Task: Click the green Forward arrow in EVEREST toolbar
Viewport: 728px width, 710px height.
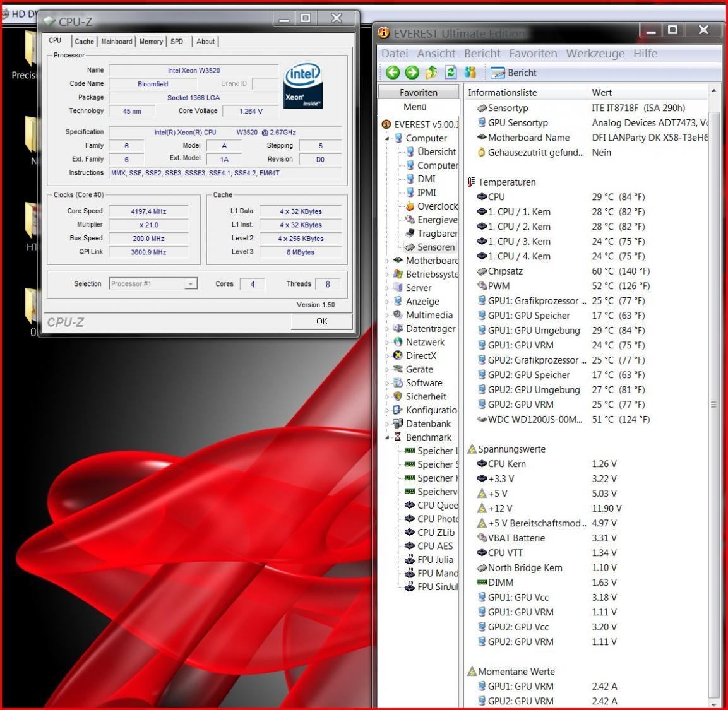Action: 412,73
